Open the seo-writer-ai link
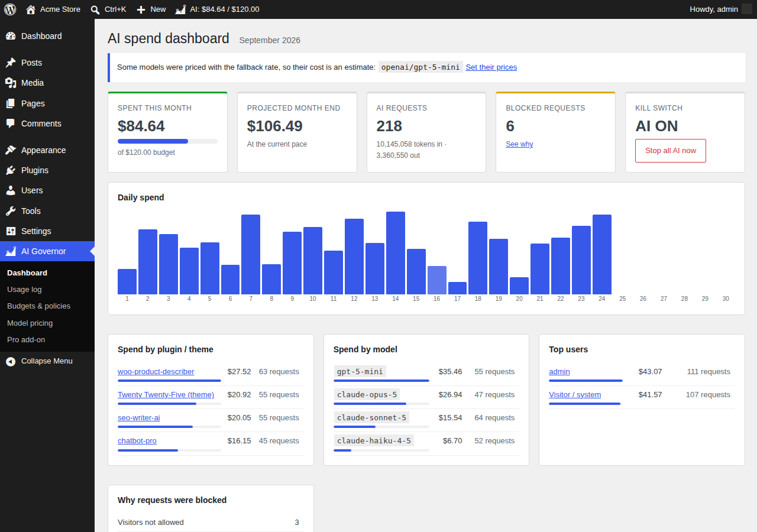 [138, 418]
